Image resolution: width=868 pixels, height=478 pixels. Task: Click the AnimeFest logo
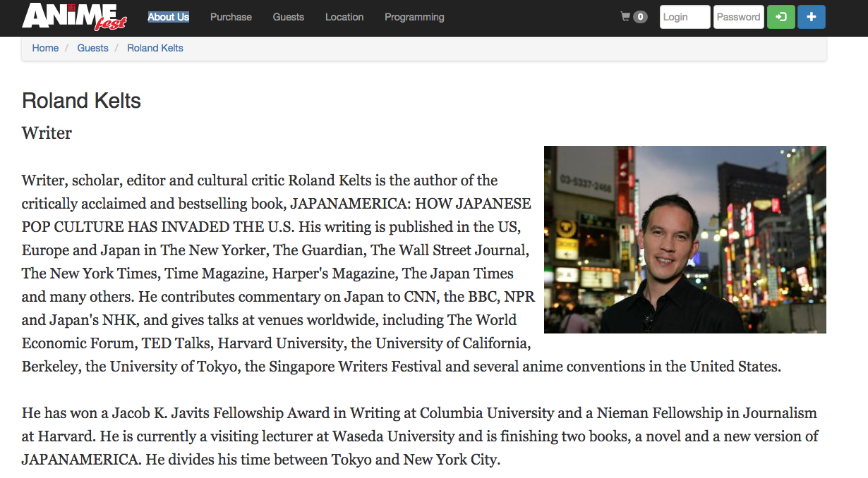click(74, 17)
